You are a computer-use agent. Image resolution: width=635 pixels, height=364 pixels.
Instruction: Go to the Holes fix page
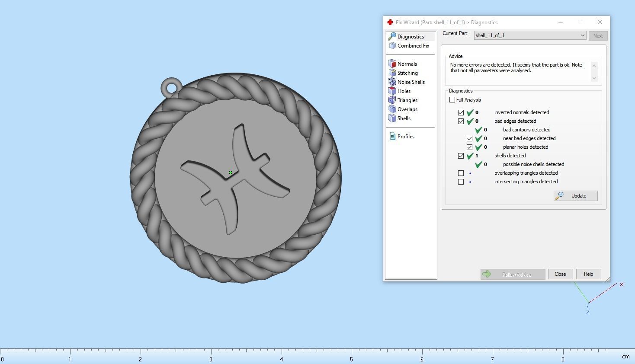(404, 91)
